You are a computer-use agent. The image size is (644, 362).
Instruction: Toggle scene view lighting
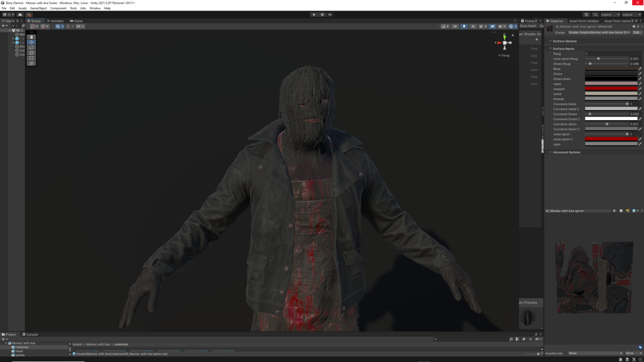point(464,26)
